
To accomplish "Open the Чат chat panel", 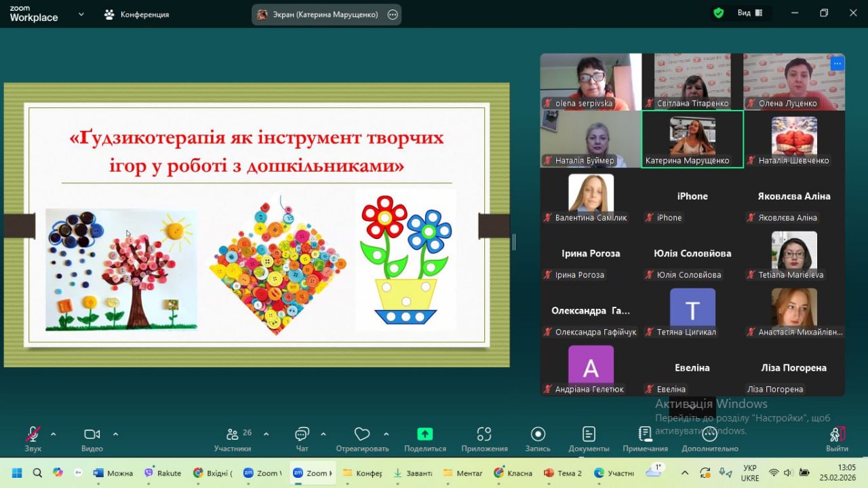I will (x=302, y=439).
